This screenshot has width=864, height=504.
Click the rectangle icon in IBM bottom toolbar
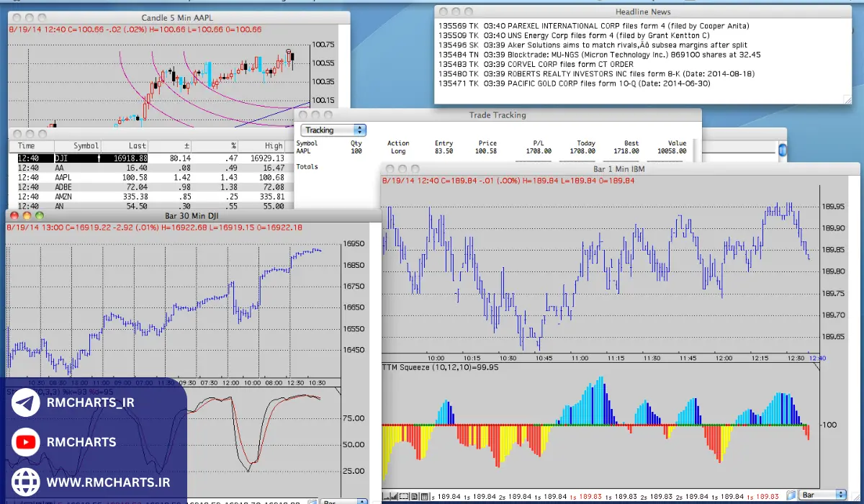coord(405,496)
